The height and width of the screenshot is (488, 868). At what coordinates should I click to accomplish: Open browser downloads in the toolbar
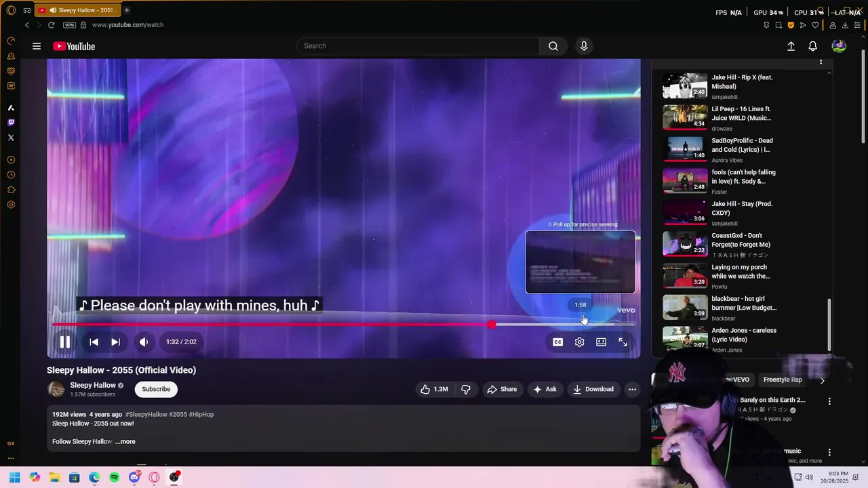845,25
